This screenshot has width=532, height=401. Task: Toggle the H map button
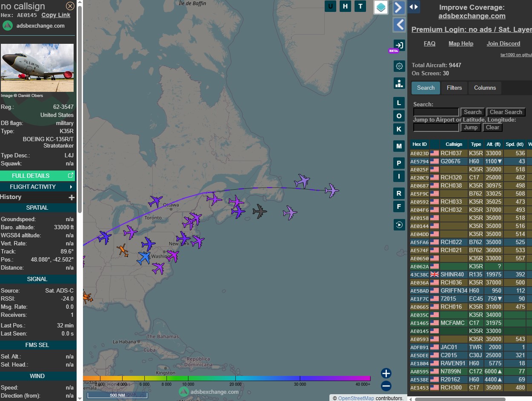click(x=346, y=6)
